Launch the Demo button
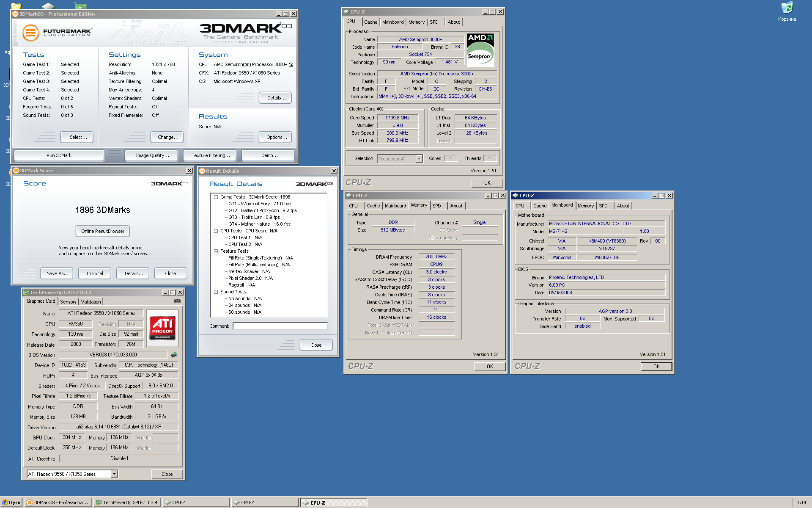 tap(269, 155)
